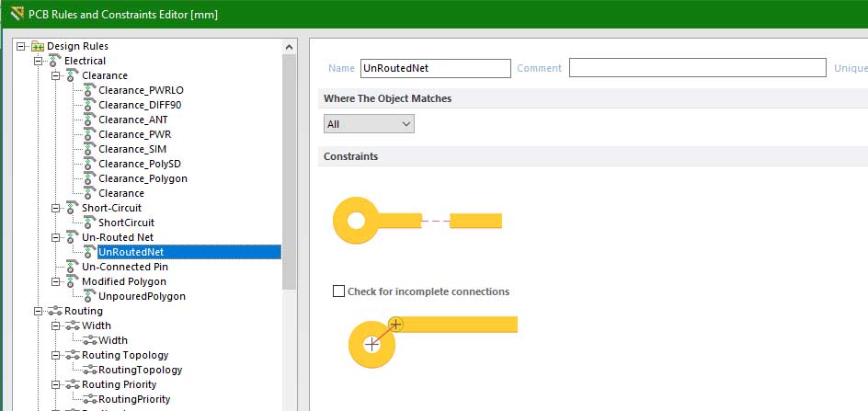This screenshot has width=868, height=411.
Task: Click the Name field containing UnRoutedNet
Action: point(434,68)
